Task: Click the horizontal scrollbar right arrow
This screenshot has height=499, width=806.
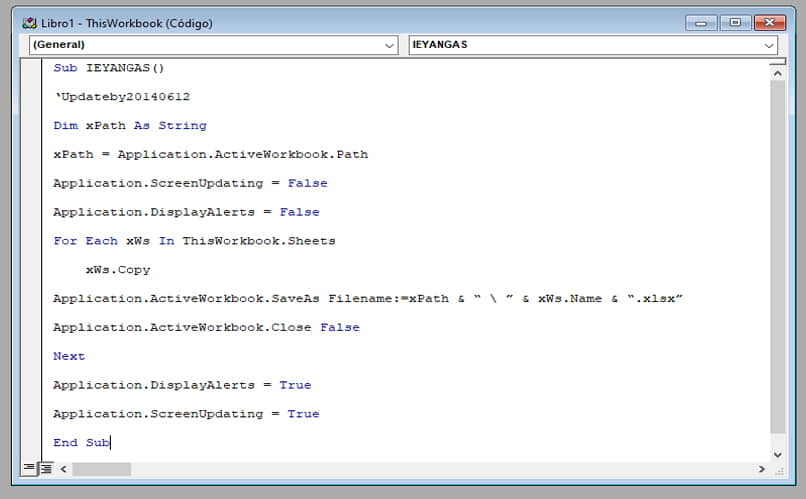Action: point(762,468)
